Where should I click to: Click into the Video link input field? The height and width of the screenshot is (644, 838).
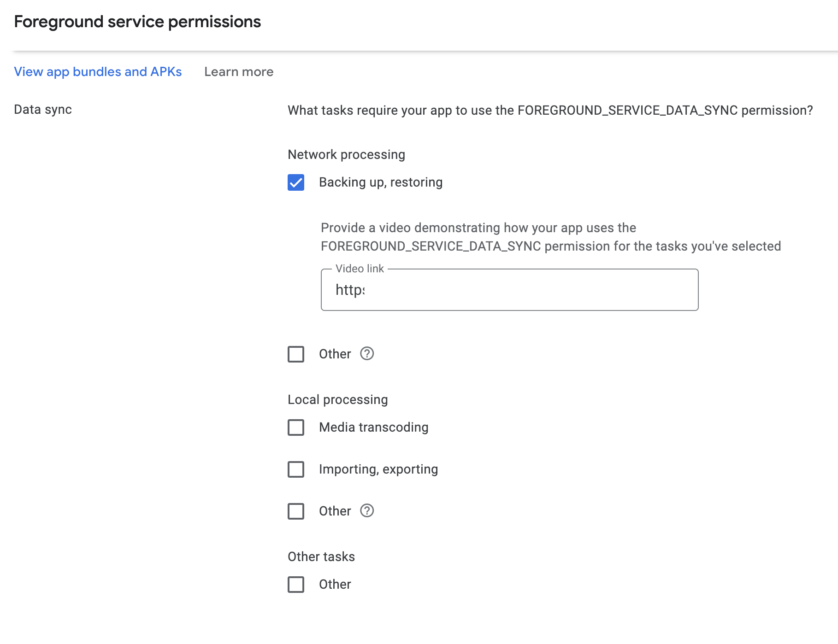point(509,290)
